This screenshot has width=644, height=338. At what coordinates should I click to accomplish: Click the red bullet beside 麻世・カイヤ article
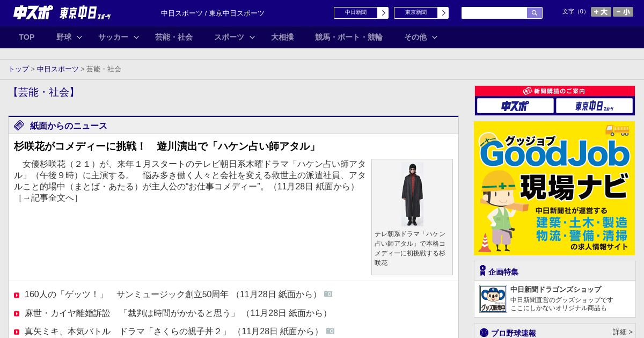17,314
